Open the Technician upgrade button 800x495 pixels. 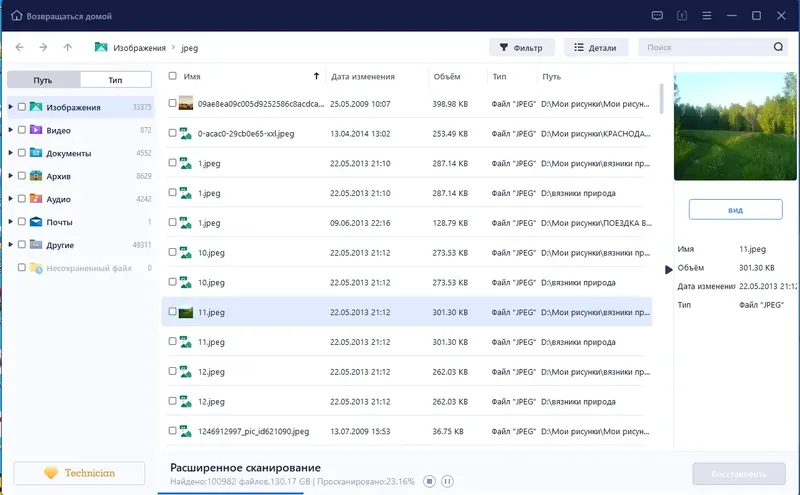pos(79,473)
